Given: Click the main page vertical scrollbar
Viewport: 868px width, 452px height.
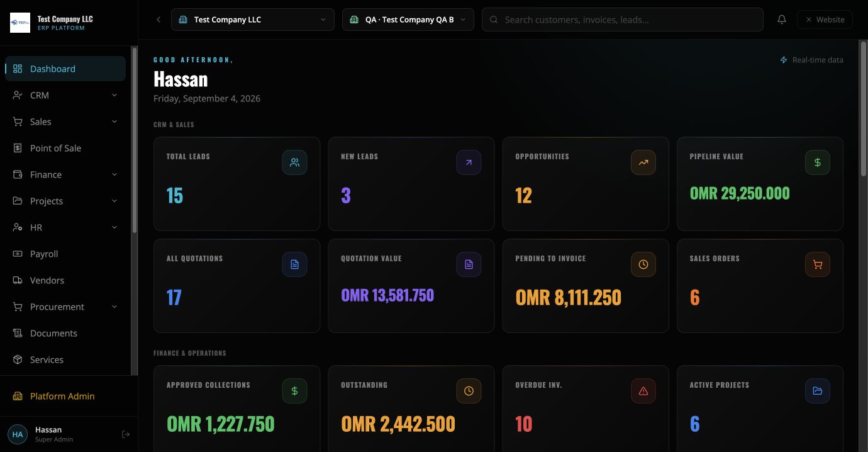Looking at the screenshot, I should 863,108.
